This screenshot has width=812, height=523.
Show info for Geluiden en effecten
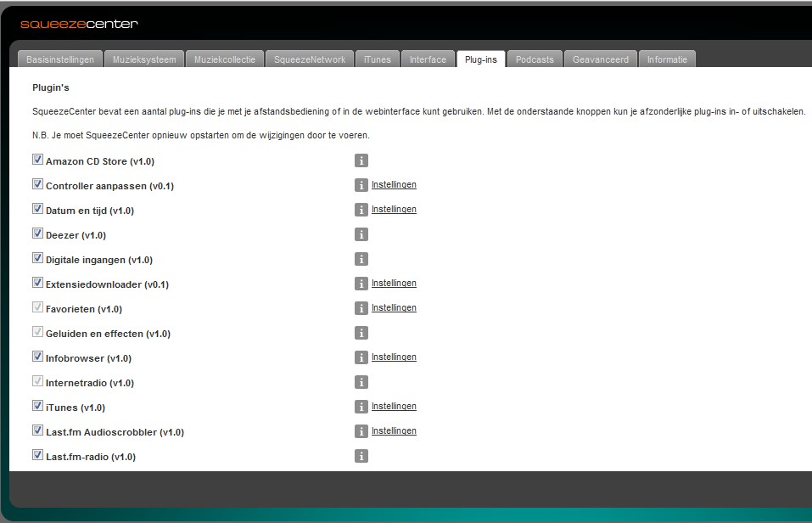[x=361, y=333]
